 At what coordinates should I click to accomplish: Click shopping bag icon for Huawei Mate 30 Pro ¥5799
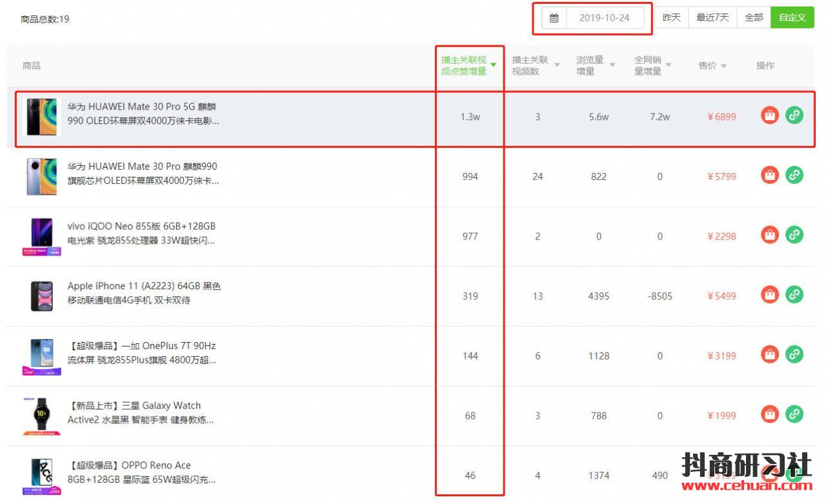(770, 176)
